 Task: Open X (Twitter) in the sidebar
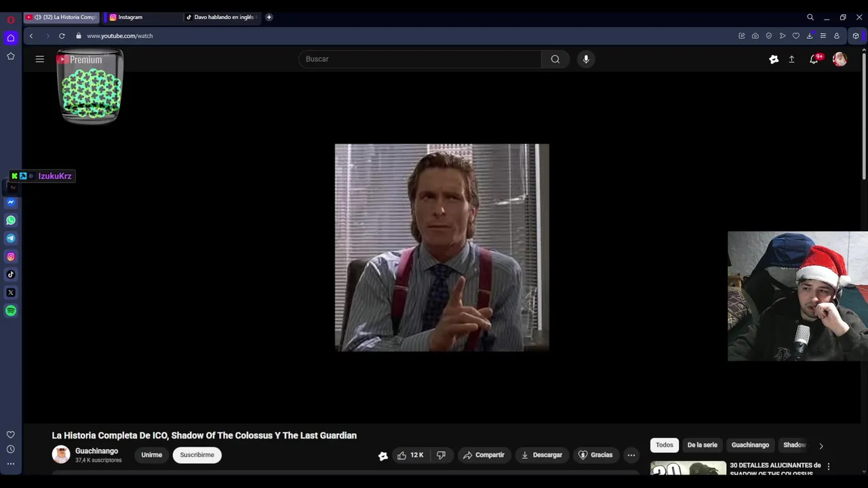11,293
